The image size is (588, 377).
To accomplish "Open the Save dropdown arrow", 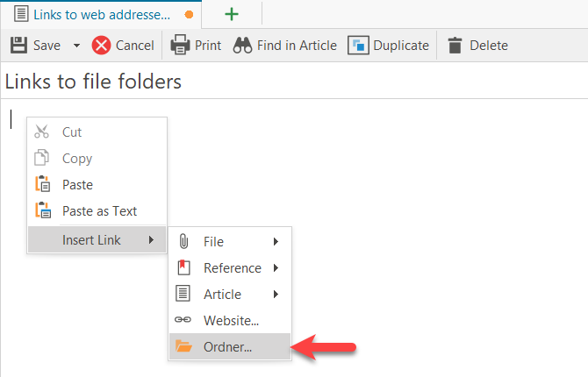I will tap(76, 46).
